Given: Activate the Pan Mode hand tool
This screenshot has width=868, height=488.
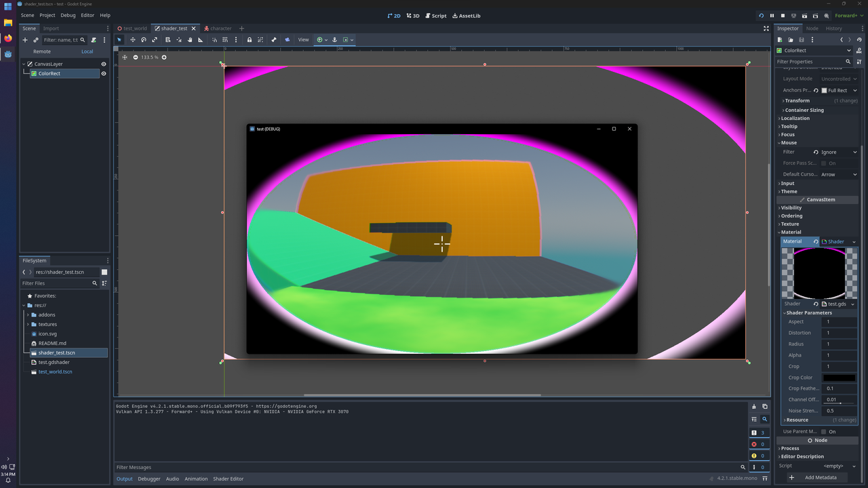Looking at the screenshot, I should tap(190, 39).
